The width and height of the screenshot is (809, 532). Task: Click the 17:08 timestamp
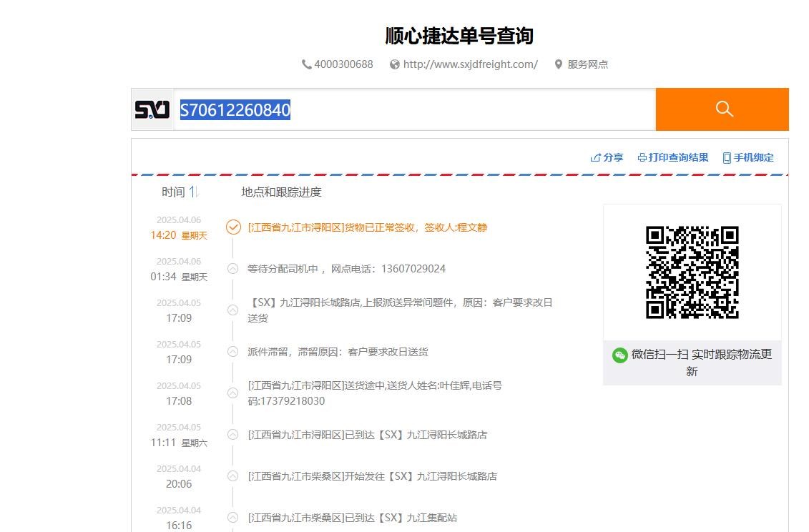(x=179, y=401)
